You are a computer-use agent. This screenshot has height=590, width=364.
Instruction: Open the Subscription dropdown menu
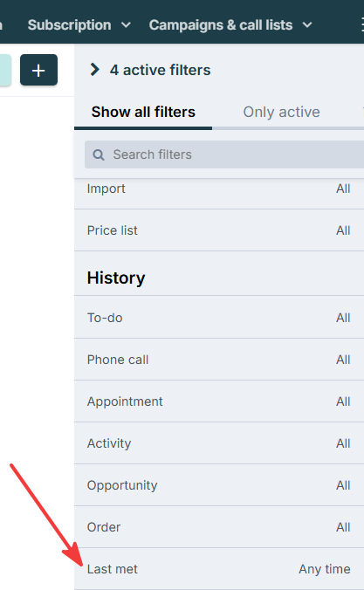[x=79, y=24]
